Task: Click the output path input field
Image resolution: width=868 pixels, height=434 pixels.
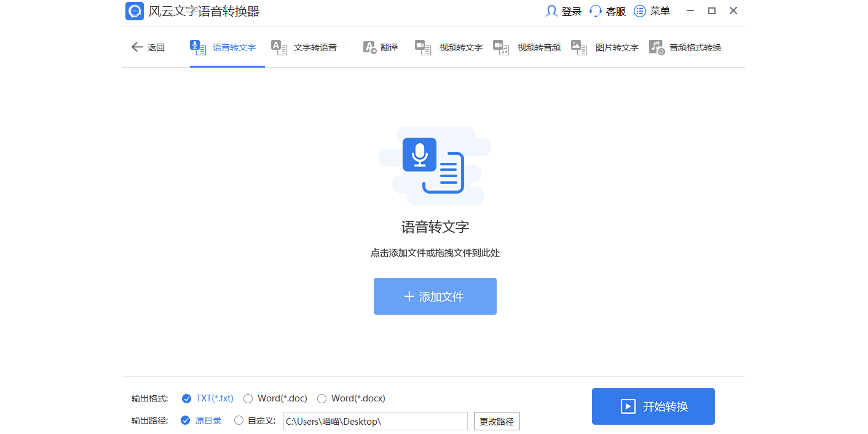Action: 375,421
